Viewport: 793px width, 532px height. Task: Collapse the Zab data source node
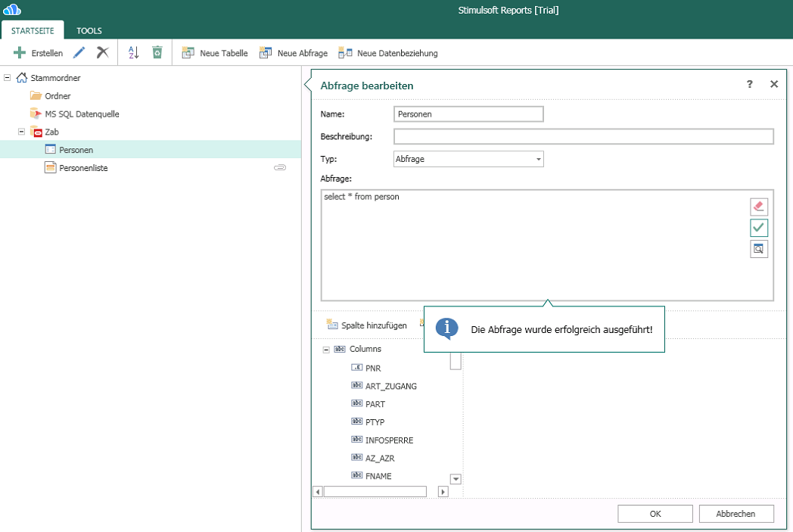22,132
